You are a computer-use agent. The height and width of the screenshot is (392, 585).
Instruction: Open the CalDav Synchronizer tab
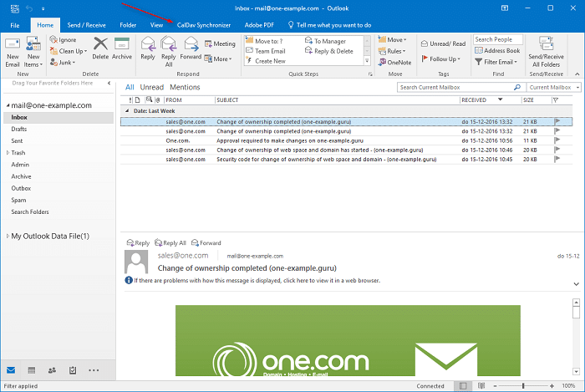(x=205, y=25)
